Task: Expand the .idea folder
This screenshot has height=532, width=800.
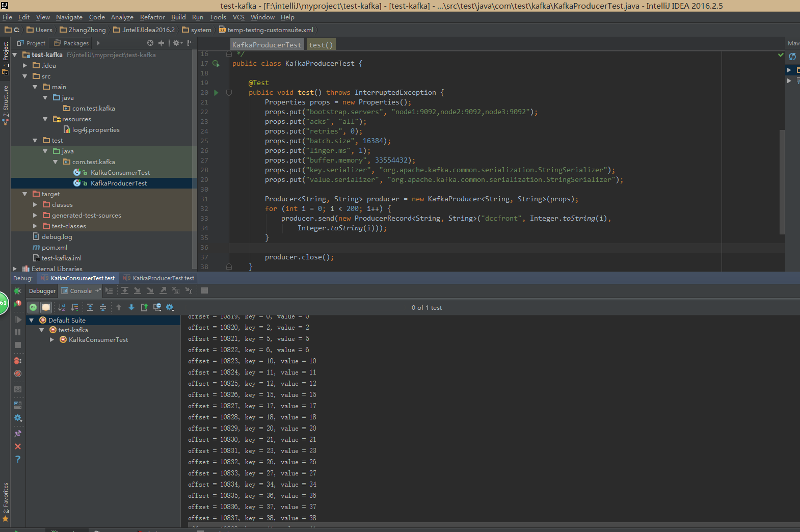Action: 25,66
